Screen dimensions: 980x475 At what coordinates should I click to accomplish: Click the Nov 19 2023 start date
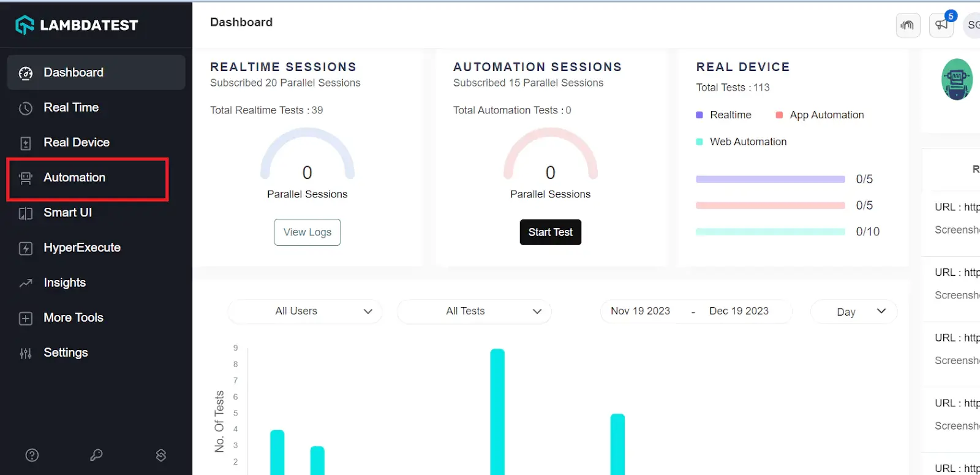[641, 311]
